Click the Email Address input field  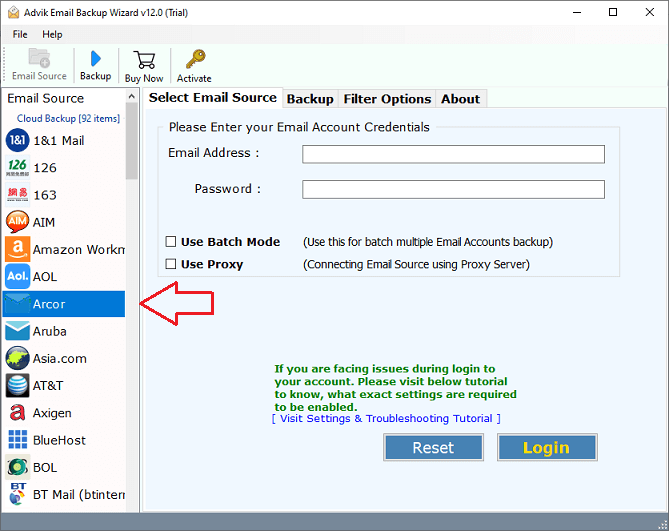[x=453, y=154]
